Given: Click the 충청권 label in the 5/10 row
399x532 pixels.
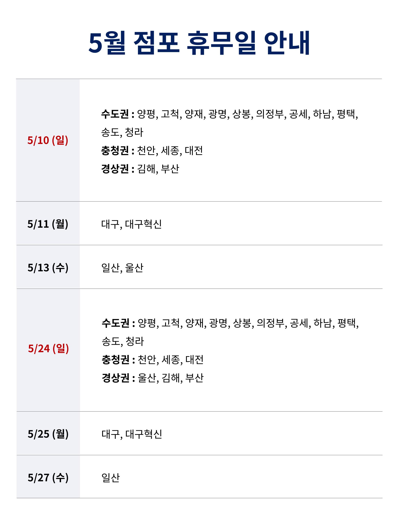Looking at the screenshot, I should 115,151.
